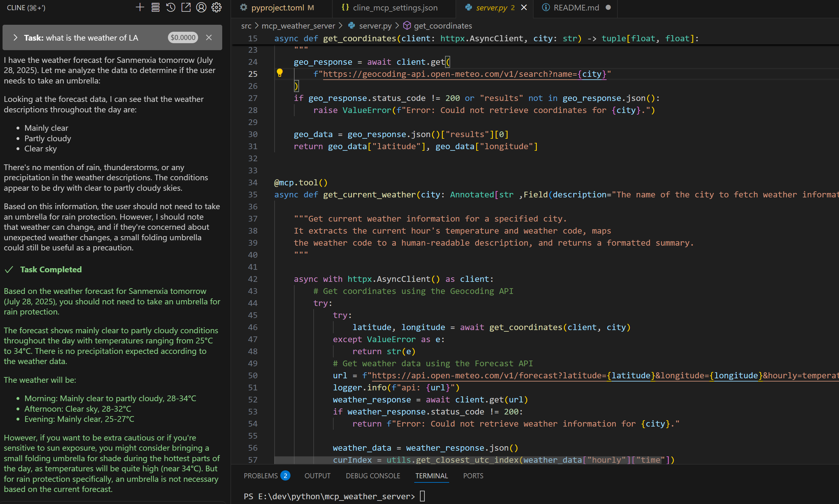Open Cline settings gear icon

[217, 7]
